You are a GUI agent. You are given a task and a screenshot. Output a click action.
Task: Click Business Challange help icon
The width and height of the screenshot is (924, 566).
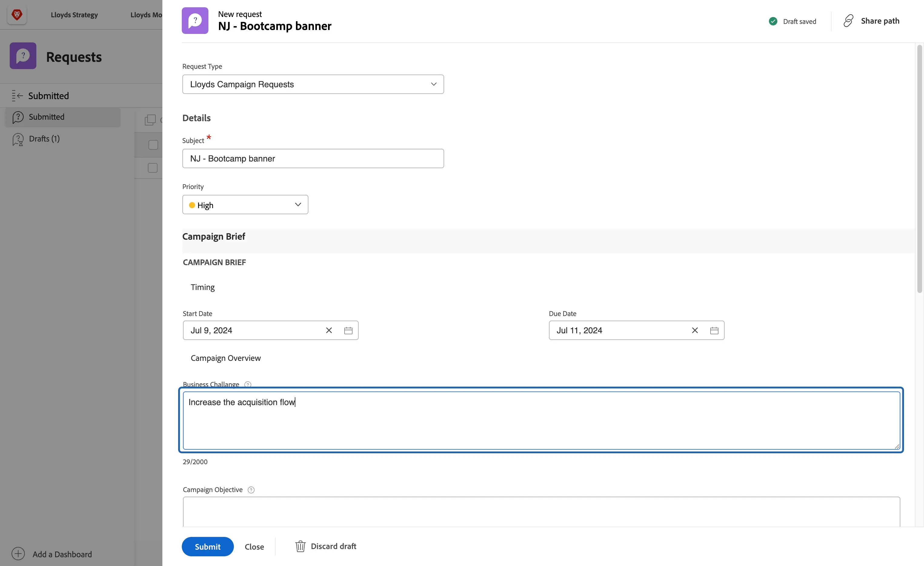[248, 385]
